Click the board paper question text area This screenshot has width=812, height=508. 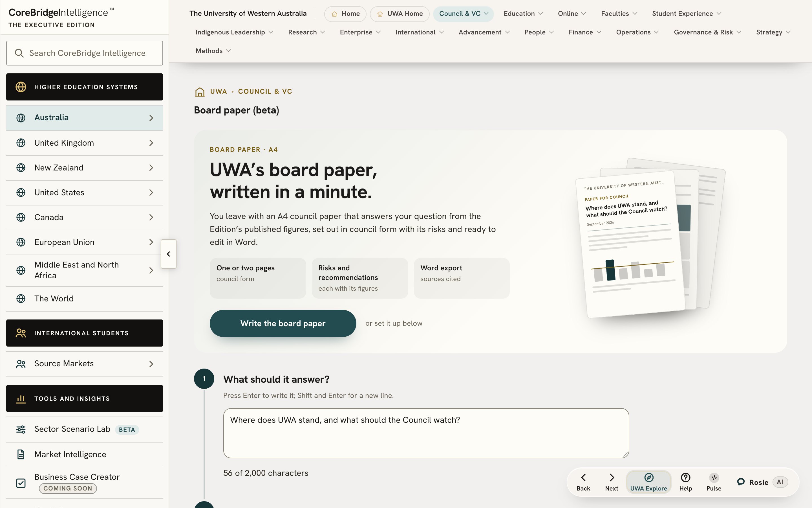(426, 433)
